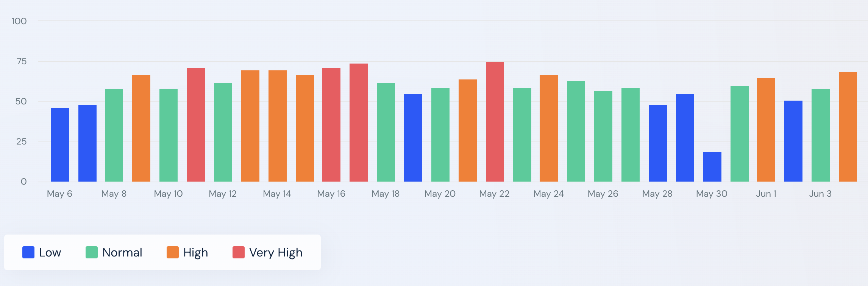Viewport: 868px width, 286px height.
Task: Toggle the Very High legend label
Action: [x=276, y=252]
